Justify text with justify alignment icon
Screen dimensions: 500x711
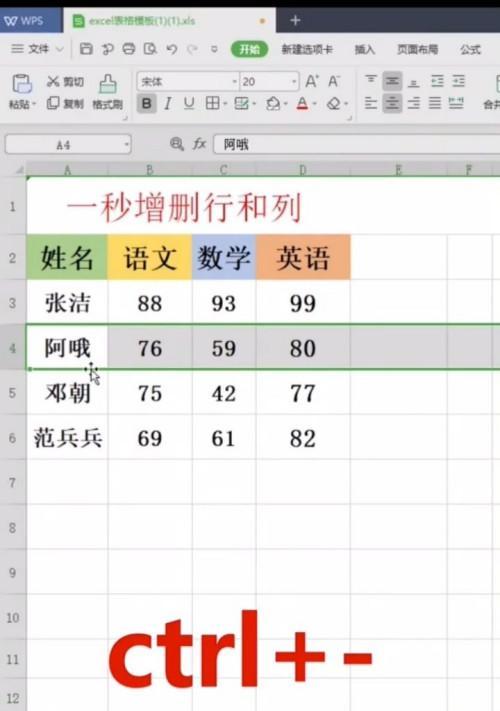[x=435, y=104]
